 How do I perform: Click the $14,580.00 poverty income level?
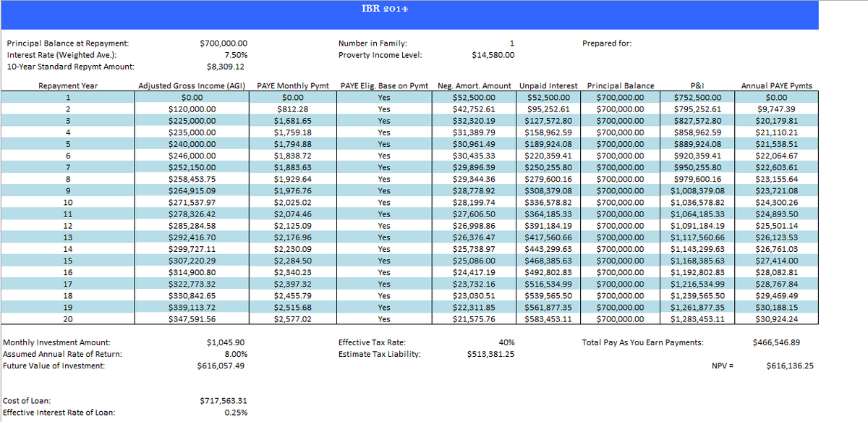(493, 55)
